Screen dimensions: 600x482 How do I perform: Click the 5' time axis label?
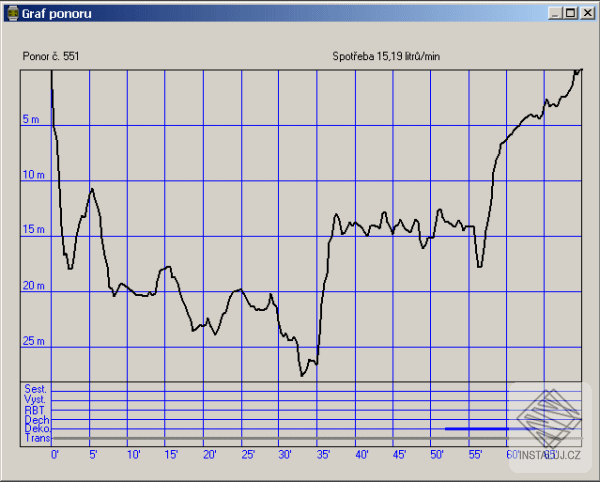[x=93, y=454]
